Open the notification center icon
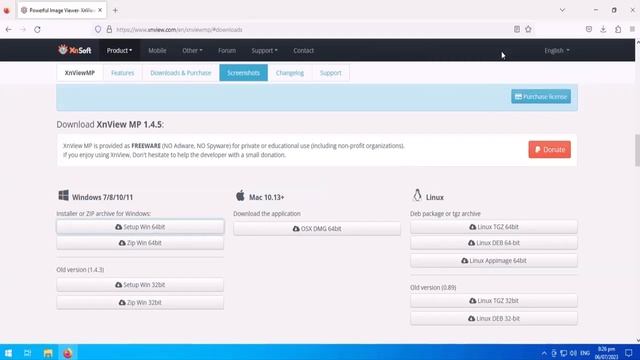640x360 pixels. [629, 353]
